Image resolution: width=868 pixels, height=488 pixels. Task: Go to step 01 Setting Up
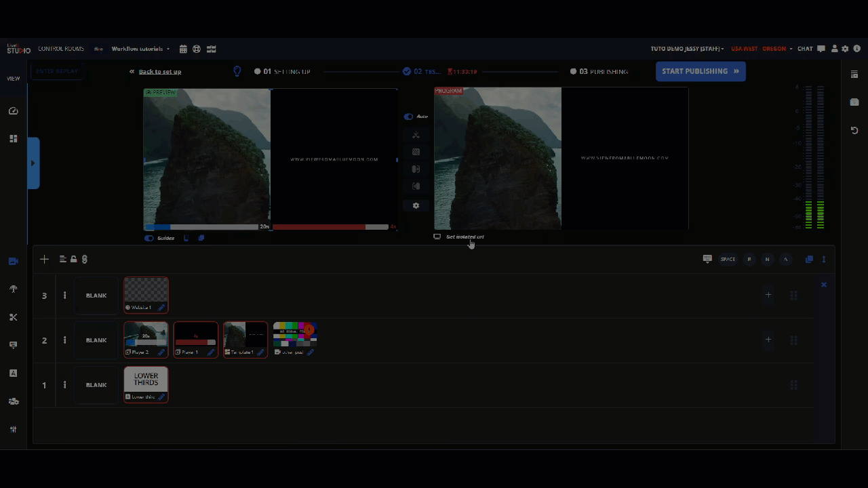click(282, 71)
